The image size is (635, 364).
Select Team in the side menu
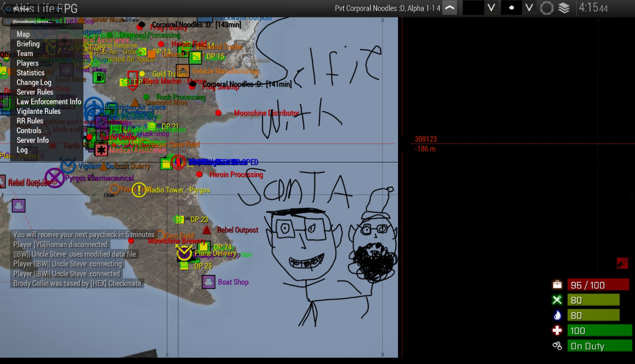click(46, 53)
